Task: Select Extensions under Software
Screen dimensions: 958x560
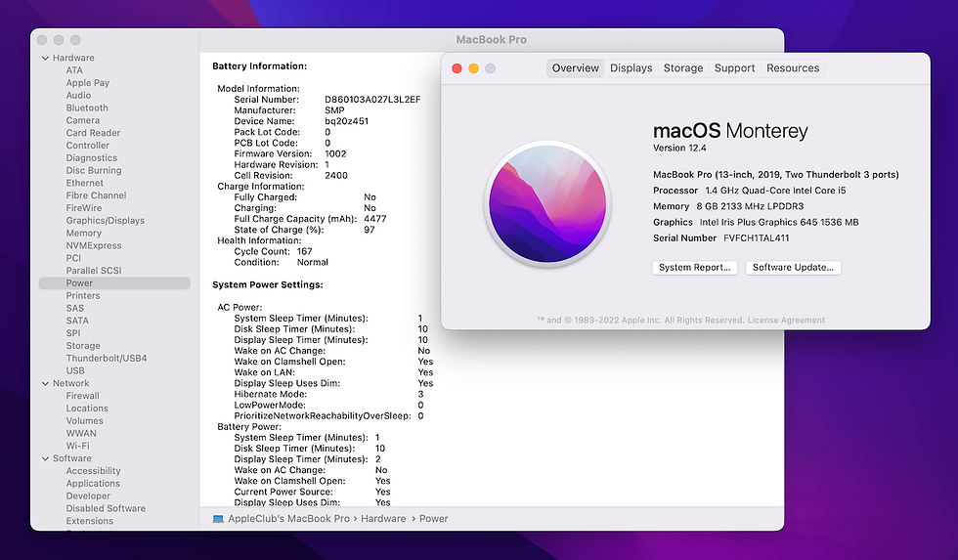Action: tap(89, 521)
